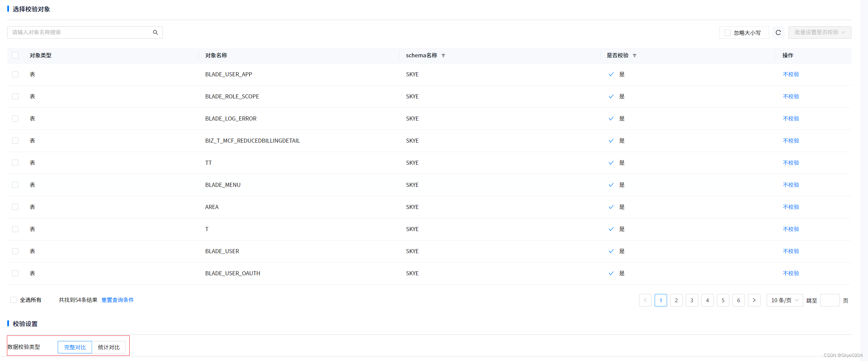This screenshot has width=868, height=361.
Task: Click the 对象类型 column header
Action: tap(40, 55)
